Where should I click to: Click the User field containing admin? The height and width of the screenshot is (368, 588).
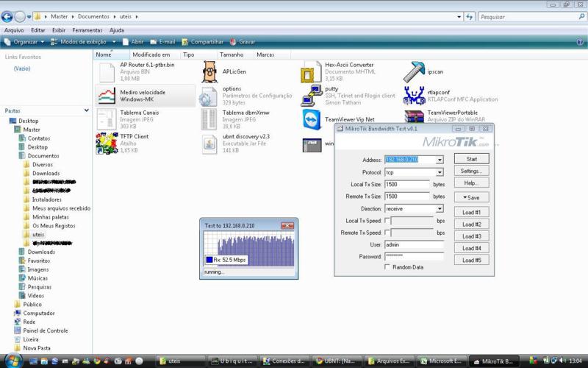click(x=414, y=245)
